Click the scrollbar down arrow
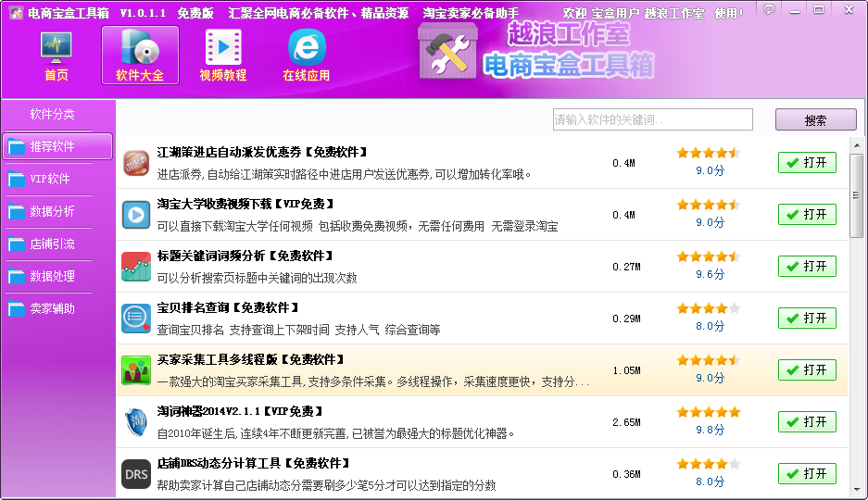Screen dimensions: 868x500 [857, 490]
